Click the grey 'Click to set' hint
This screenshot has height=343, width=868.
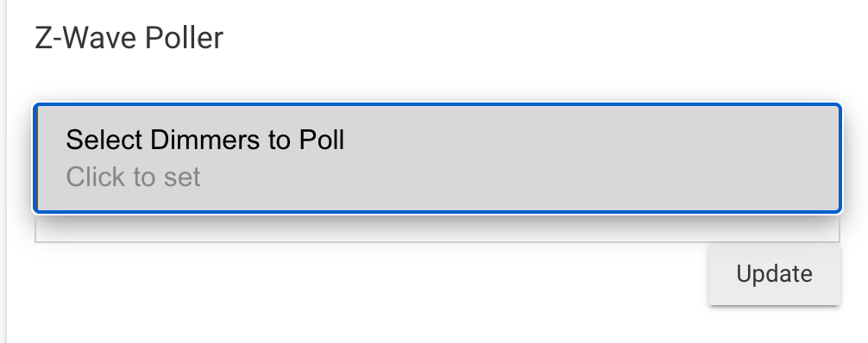point(133,177)
